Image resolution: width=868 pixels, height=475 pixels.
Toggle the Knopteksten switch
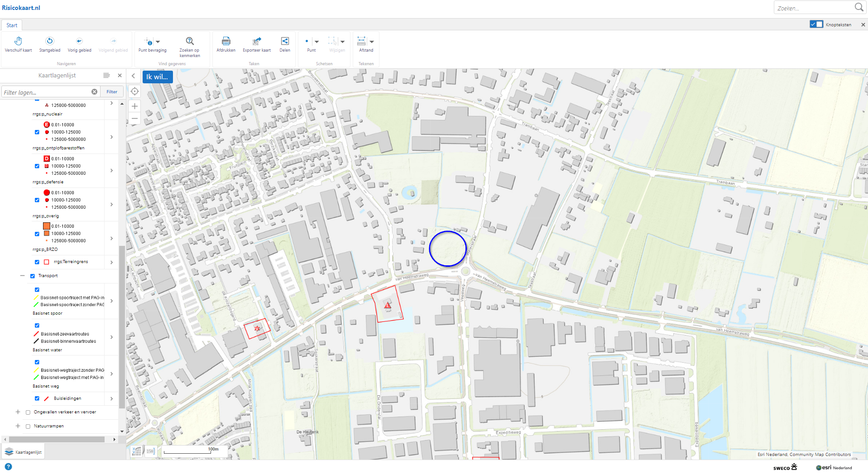(x=816, y=24)
